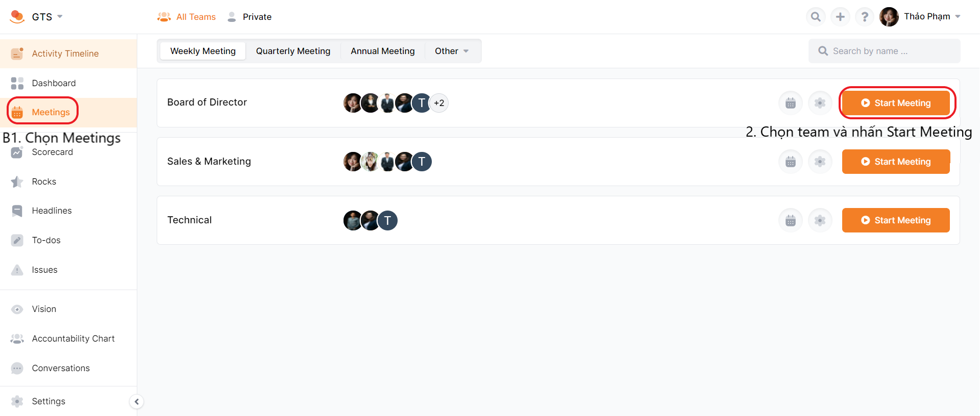Click the search magnifier icon in header

(816, 17)
